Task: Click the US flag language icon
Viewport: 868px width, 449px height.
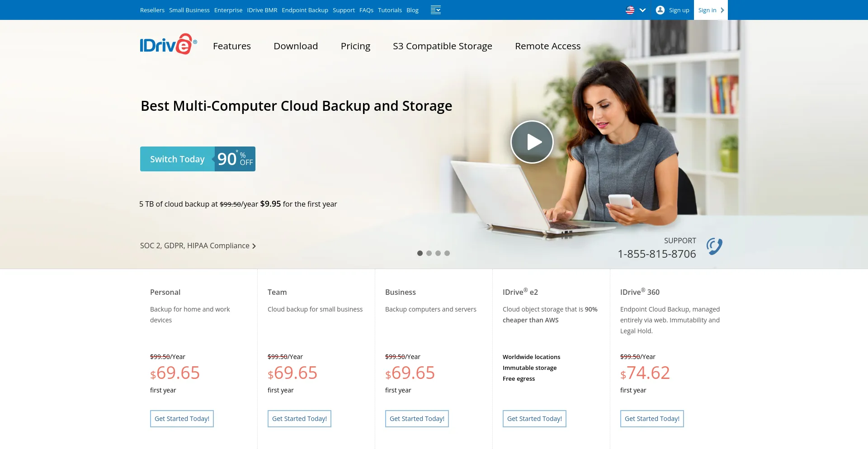Action: coord(630,10)
